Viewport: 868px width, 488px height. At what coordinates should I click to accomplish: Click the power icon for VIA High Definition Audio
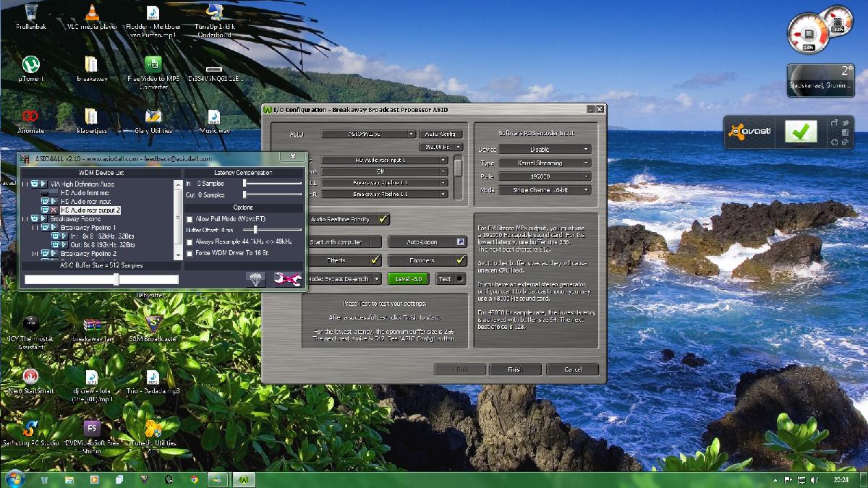[x=35, y=184]
